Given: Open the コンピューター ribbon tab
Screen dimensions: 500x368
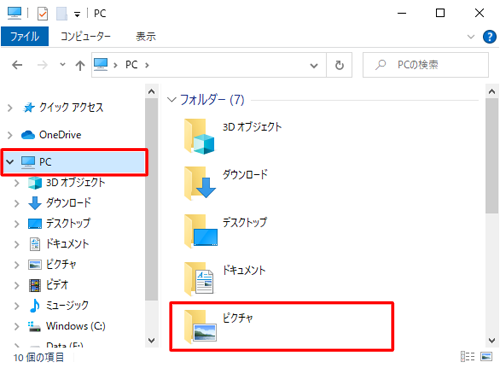Looking at the screenshot, I should click(85, 36).
